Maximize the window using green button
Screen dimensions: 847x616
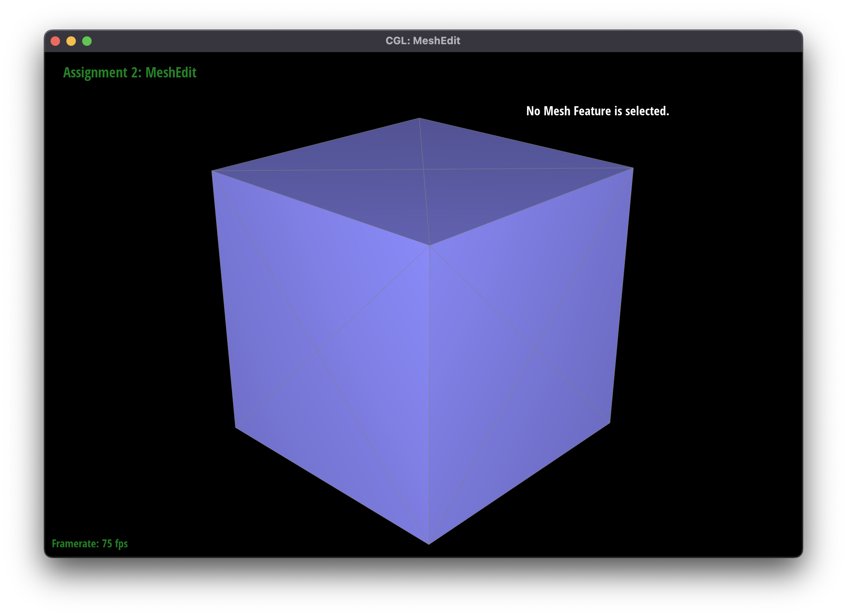(x=87, y=41)
